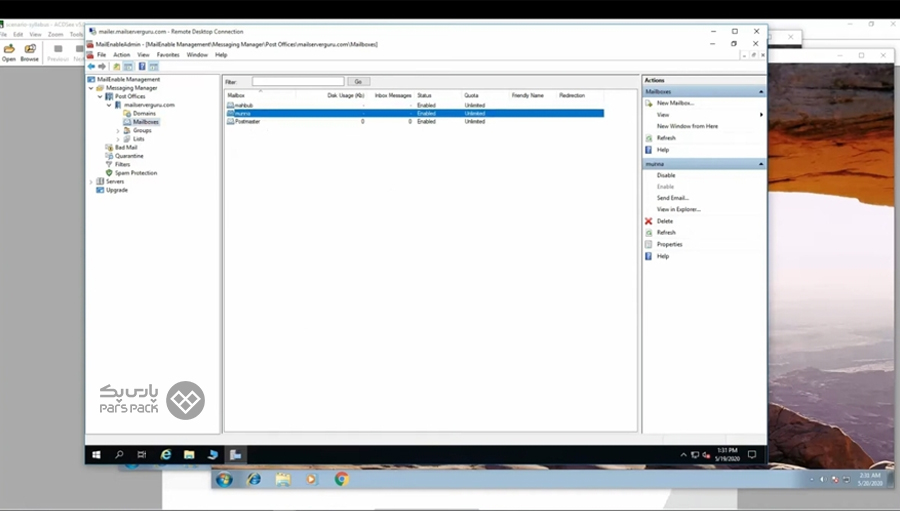Open Properties for the munna mailbox

[669, 245]
